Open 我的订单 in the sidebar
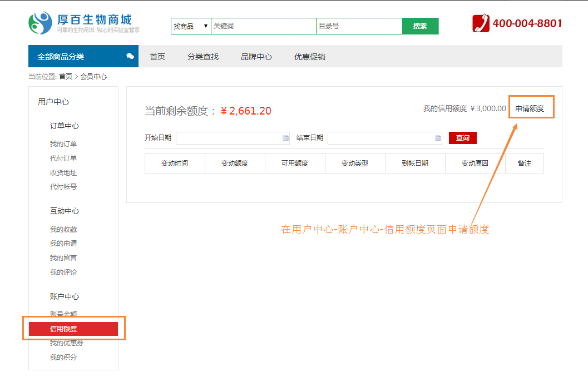588x377 pixels. tap(63, 144)
